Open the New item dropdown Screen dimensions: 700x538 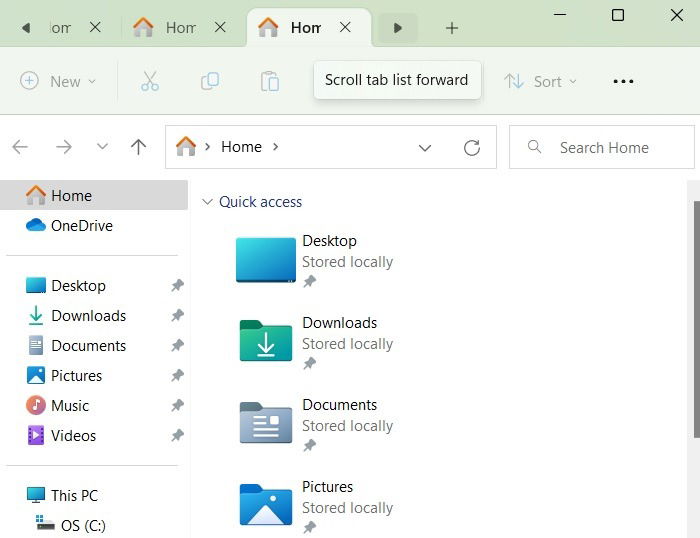[58, 81]
